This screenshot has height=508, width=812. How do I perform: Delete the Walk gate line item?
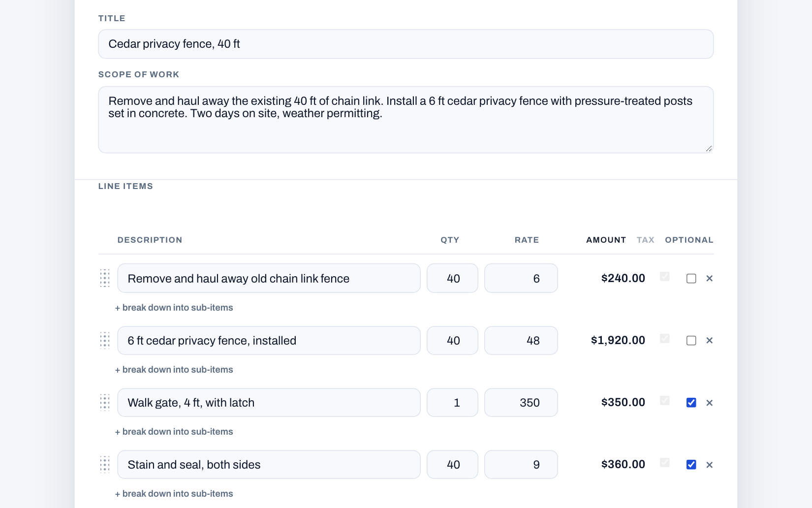coord(710,403)
